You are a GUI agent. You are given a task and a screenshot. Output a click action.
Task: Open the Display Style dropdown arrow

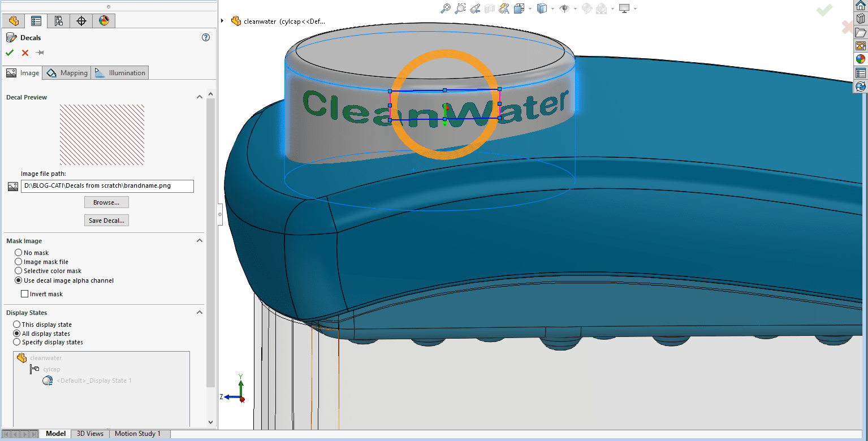point(553,8)
